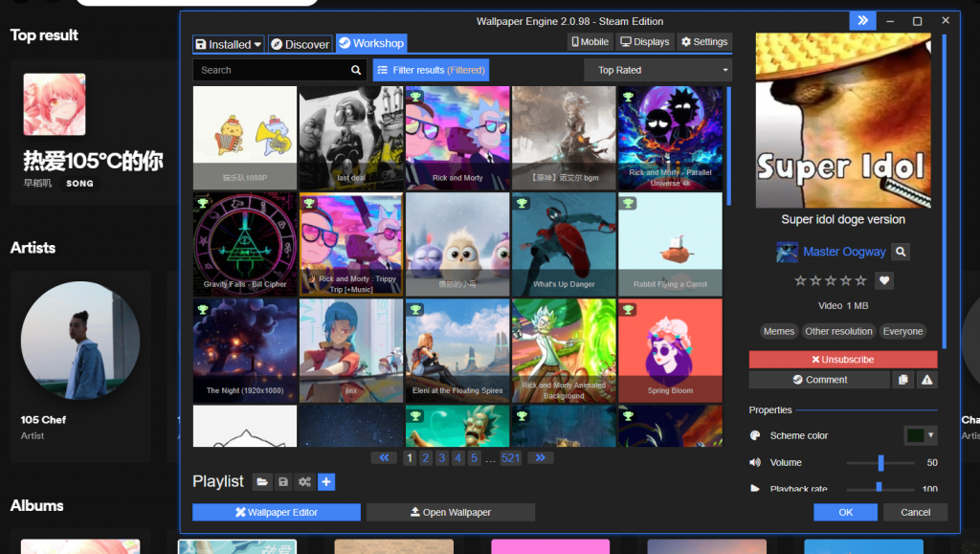Open the Wallpaper Editor
The height and width of the screenshot is (554, 980).
click(277, 512)
